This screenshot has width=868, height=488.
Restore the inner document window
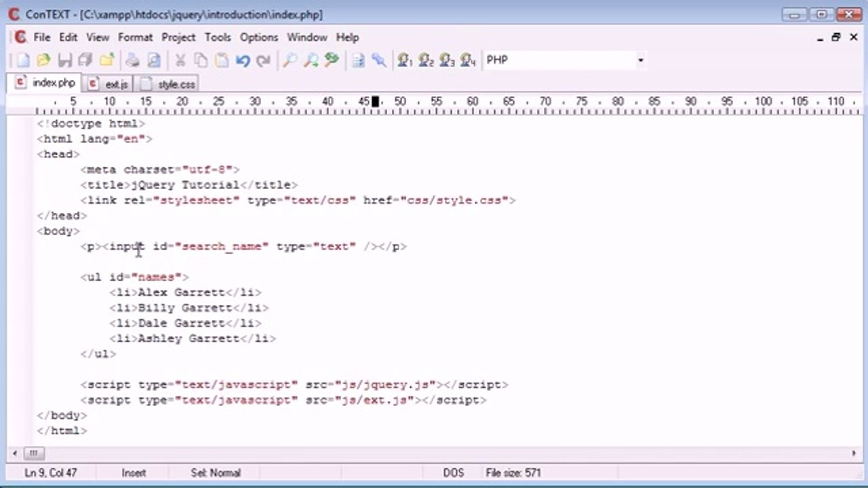click(836, 38)
